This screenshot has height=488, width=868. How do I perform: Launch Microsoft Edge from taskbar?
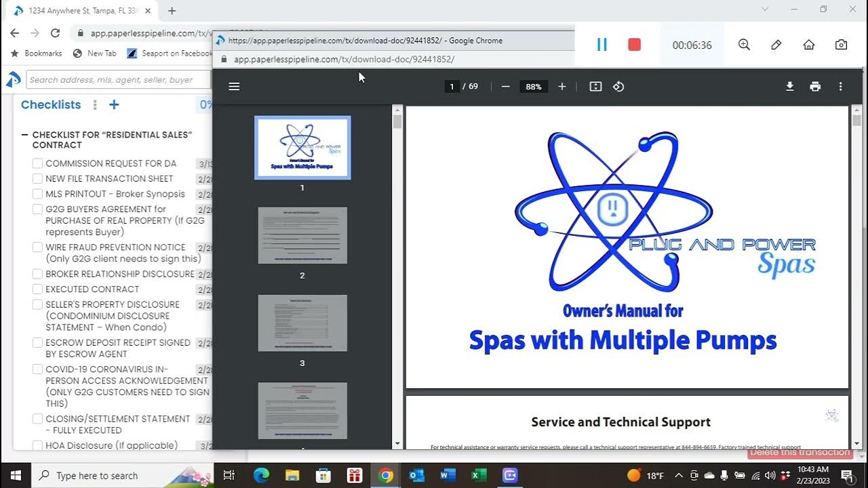coord(261,475)
